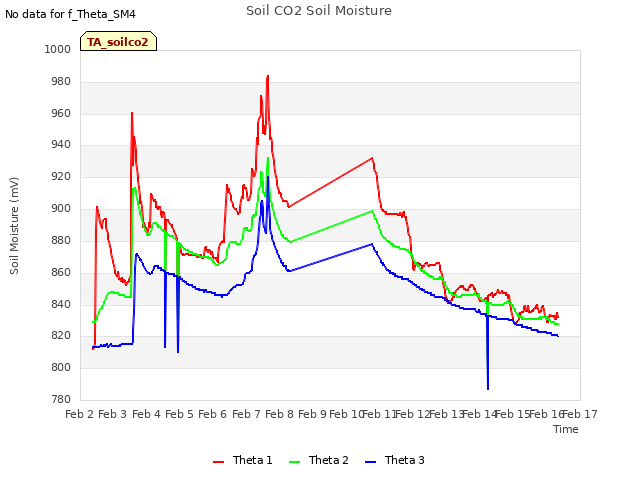Click the Feb 6 x-axis label
Screen dimensions: 640x480
[x=213, y=414]
